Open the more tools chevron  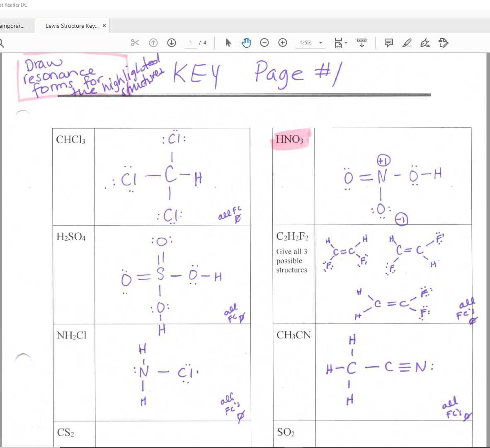coord(443,42)
